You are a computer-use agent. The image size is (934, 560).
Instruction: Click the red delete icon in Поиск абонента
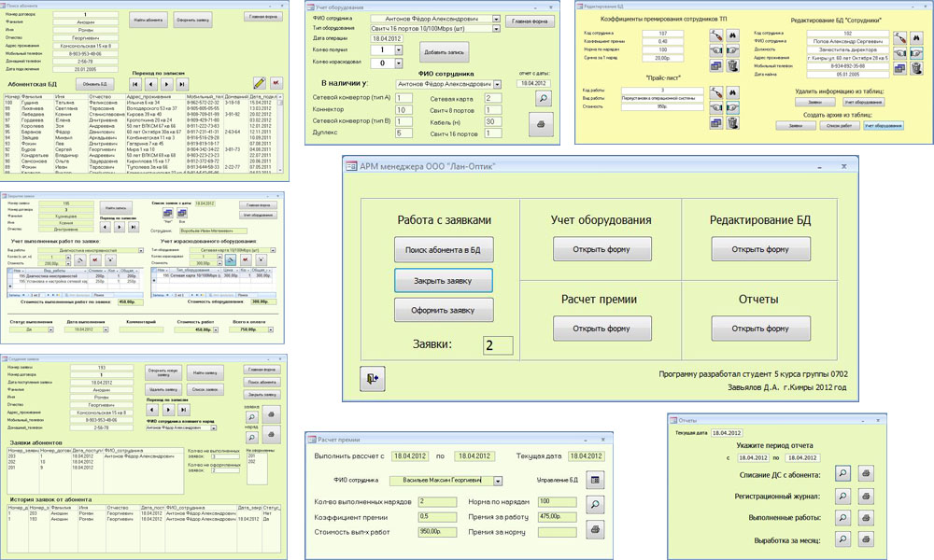coord(276,83)
